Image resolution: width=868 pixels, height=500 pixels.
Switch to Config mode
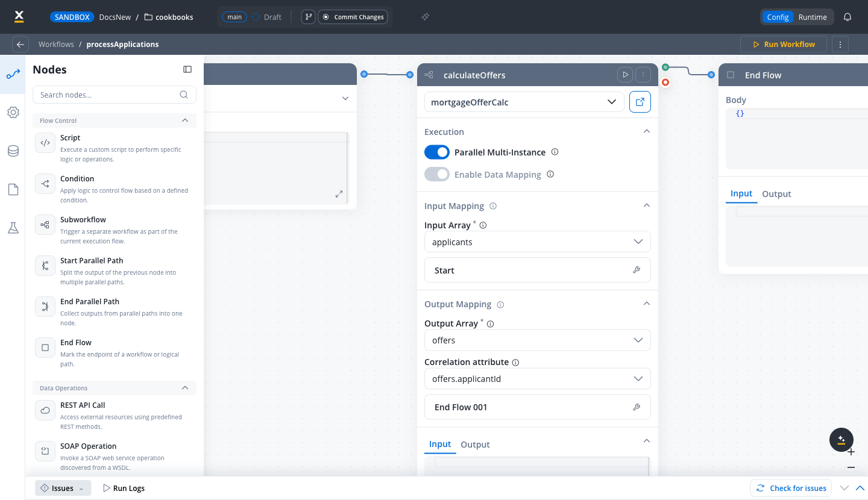778,17
